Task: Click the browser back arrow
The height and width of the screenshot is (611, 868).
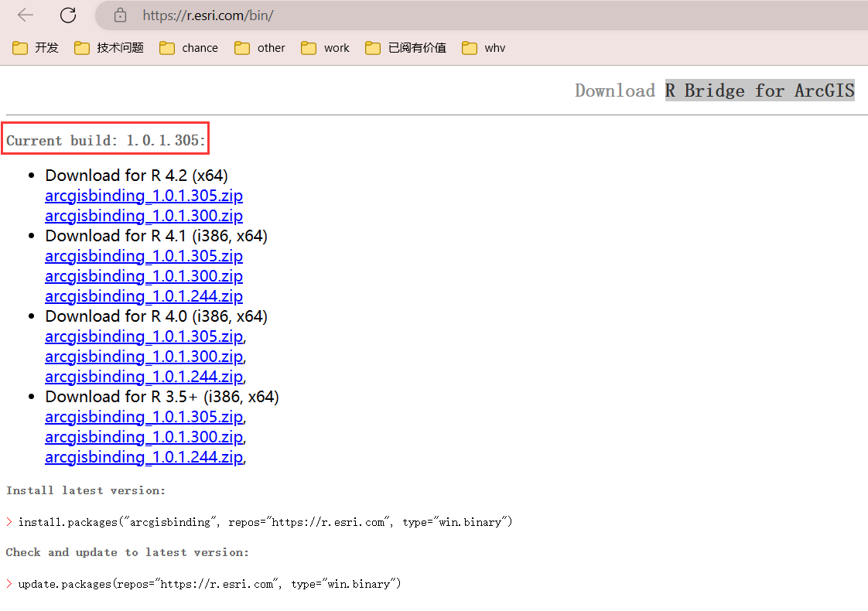Action: tap(26, 15)
